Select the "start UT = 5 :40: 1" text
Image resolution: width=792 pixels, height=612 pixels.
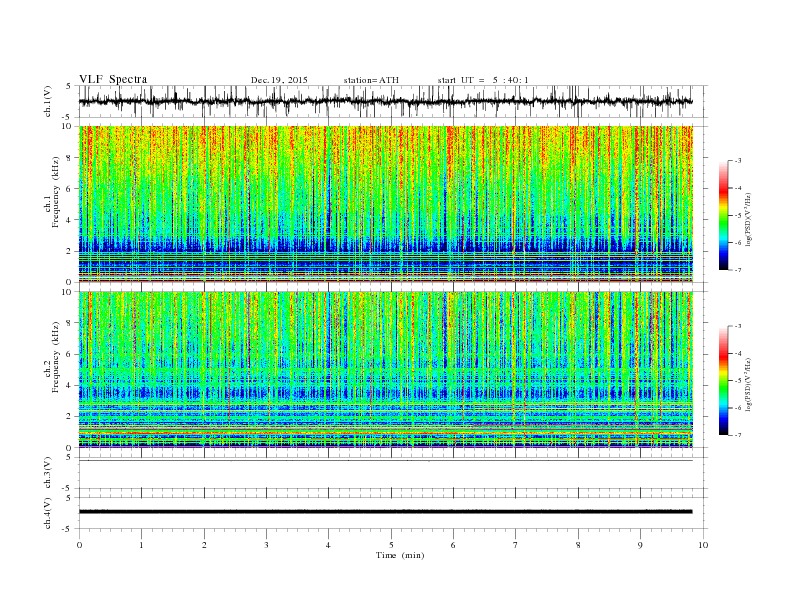(483, 80)
